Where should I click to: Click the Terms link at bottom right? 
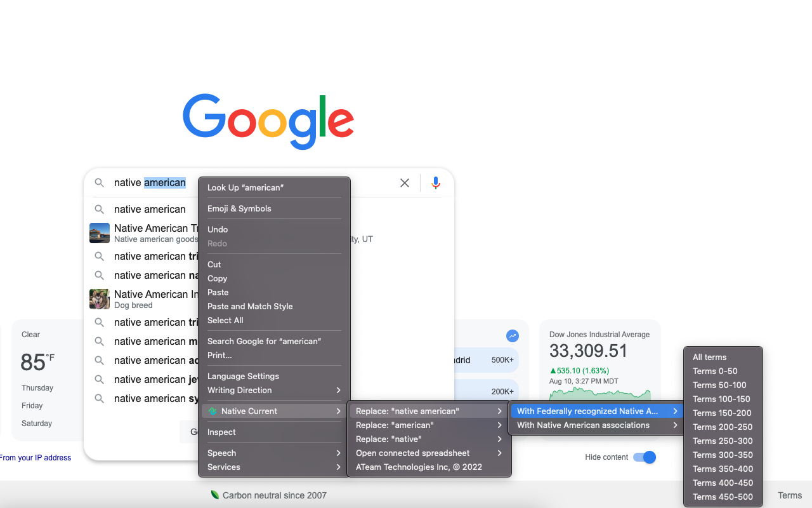click(790, 495)
